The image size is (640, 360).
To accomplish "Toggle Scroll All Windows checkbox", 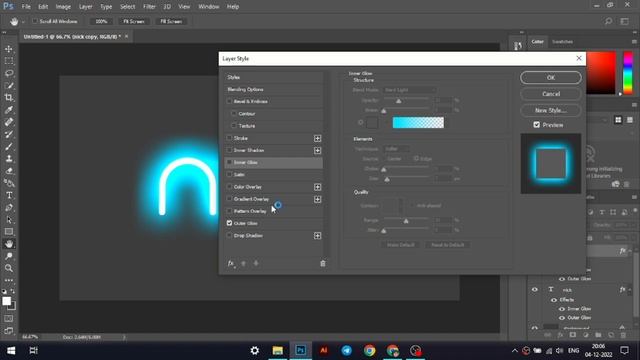I will pos(35,21).
